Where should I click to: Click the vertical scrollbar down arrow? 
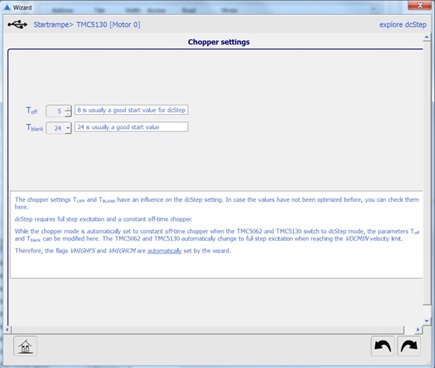click(x=427, y=321)
